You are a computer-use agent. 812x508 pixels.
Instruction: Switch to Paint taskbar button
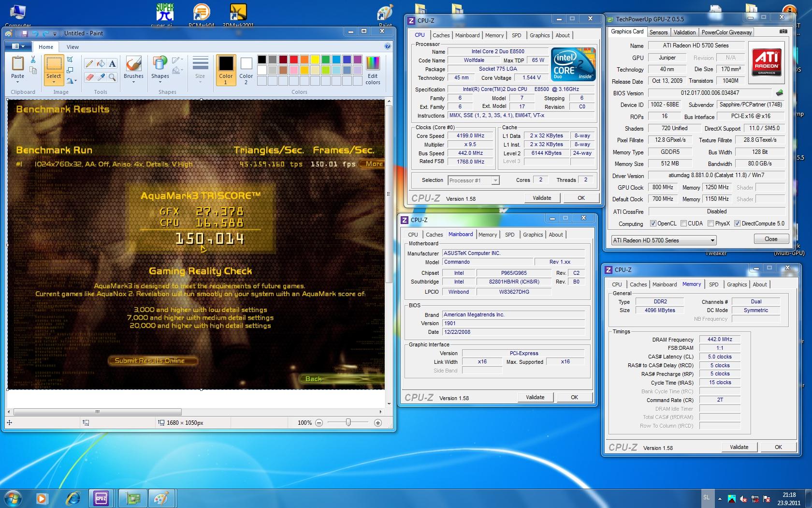[161, 498]
